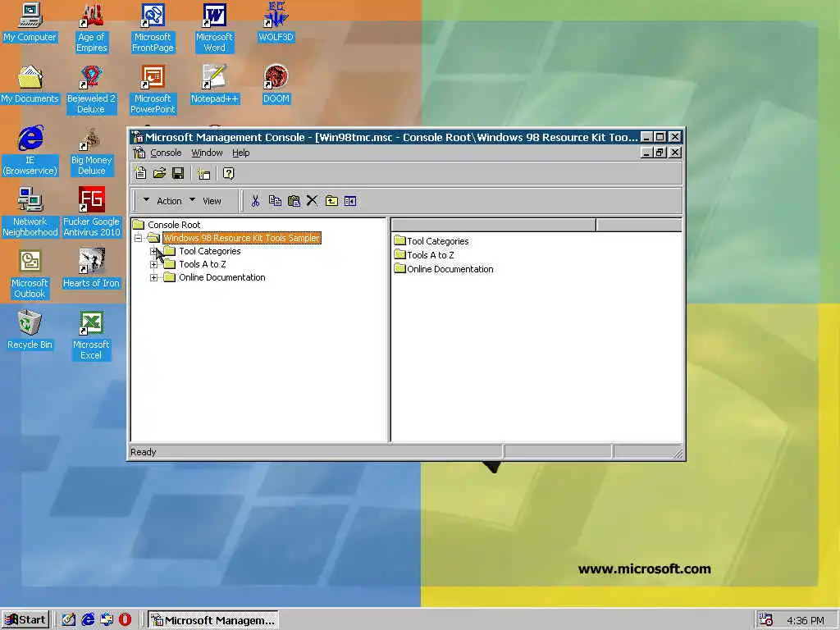Viewport: 840px width, 630px height.
Task: Select Hearts of Iron desktop shortcut
Action: tap(91, 269)
